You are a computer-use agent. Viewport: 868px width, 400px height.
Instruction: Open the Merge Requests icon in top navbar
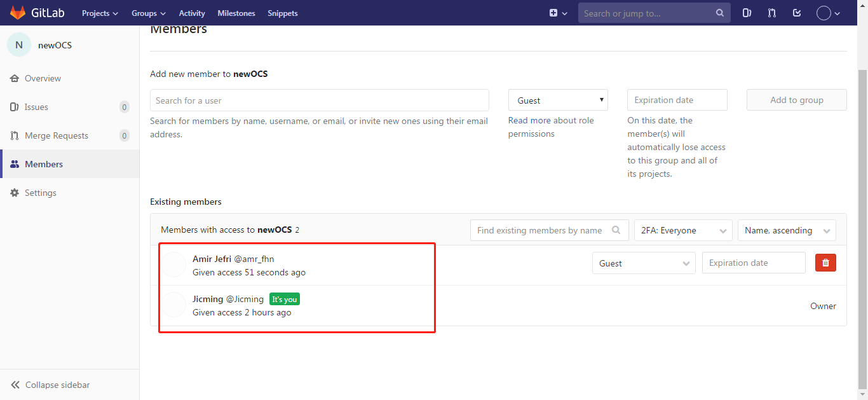[771, 13]
